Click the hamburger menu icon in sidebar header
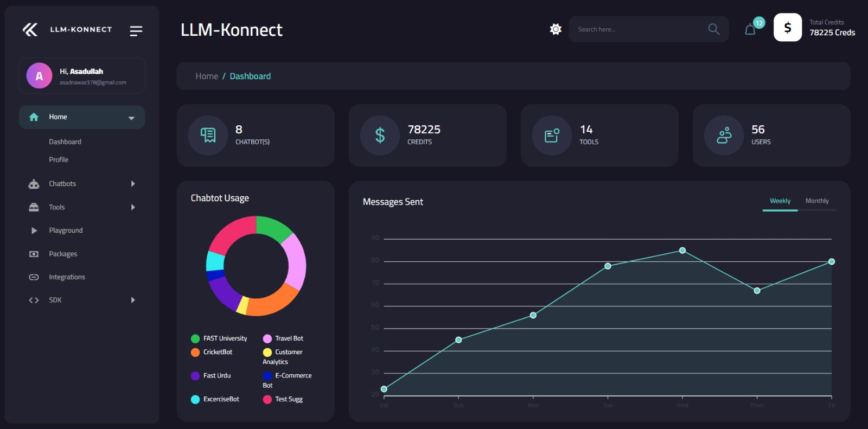Viewport: 868px width, 429px height. pos(136,31)
